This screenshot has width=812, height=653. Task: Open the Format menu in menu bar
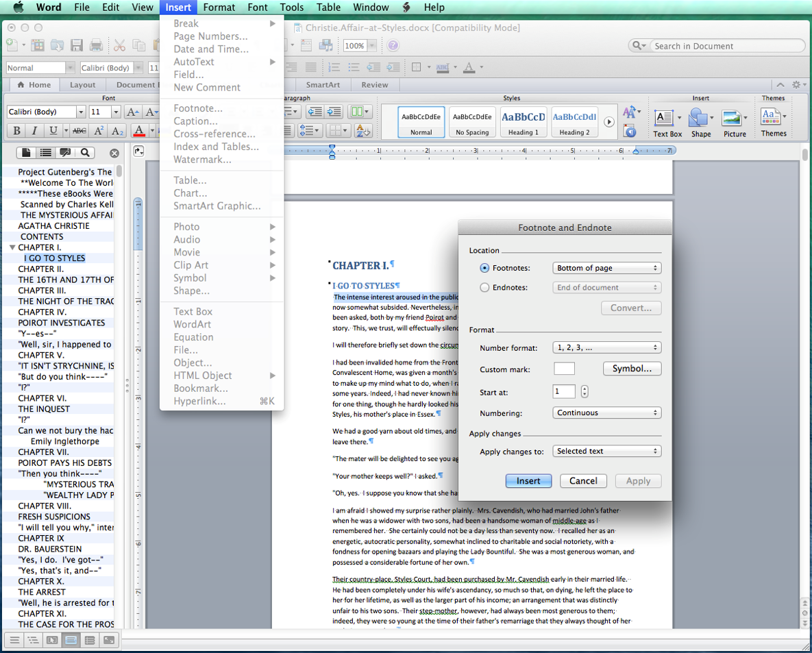[x=219, y=8]
